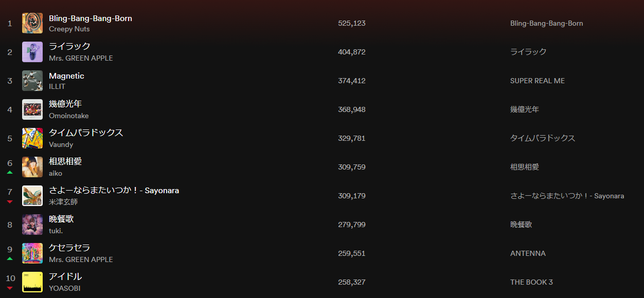The width and height of the screenshot is (644, 298).
Task: Click the red down arrow under rank 7
Action: pos(10,201)
